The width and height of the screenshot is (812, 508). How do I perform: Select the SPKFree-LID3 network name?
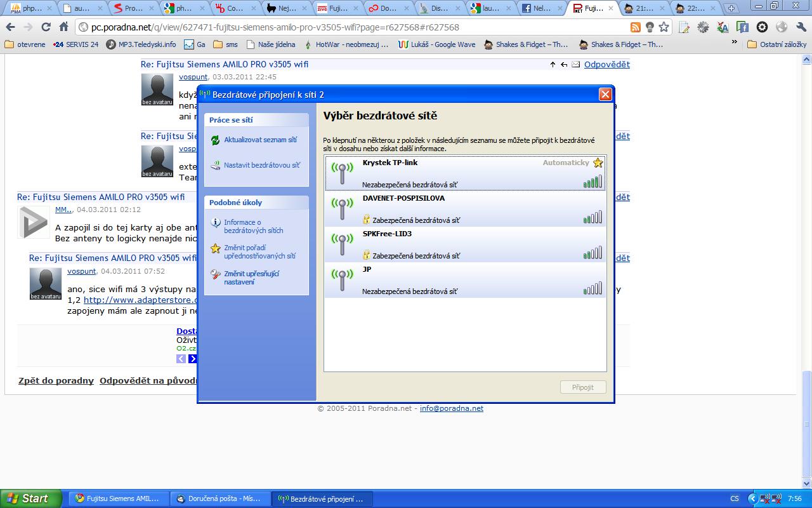(387, 234)
